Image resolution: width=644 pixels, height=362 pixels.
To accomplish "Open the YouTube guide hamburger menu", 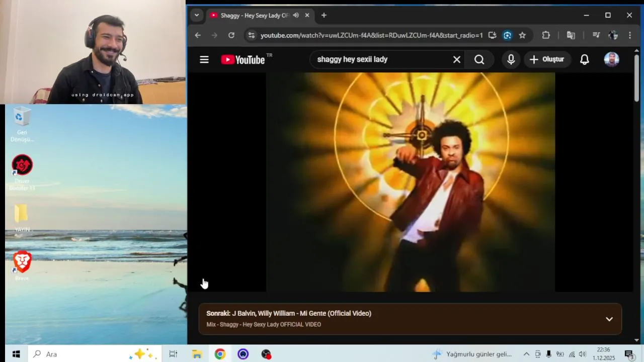I will tap(204, 59).
